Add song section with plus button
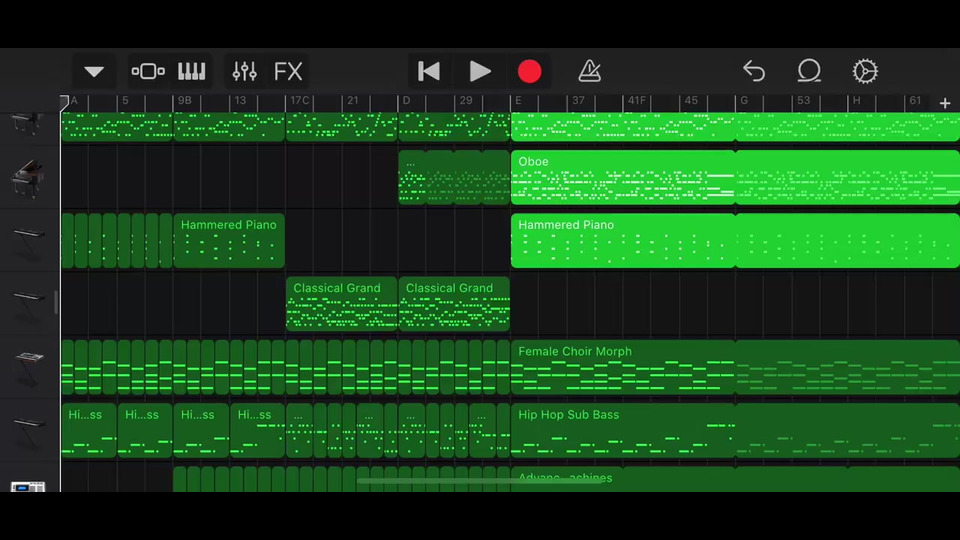This screenshot has height=540, width=960. coord(945,103)
